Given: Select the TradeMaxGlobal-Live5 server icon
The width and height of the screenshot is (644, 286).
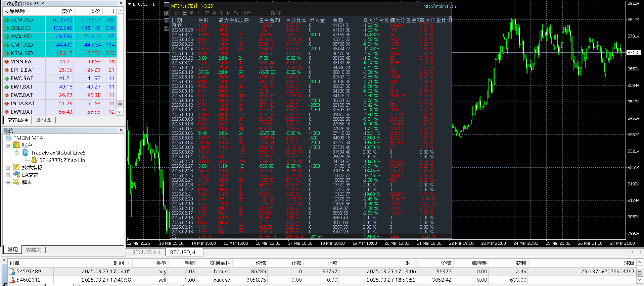Looking at the screenshot, I should pyautogui.click(x=25, y=153).
